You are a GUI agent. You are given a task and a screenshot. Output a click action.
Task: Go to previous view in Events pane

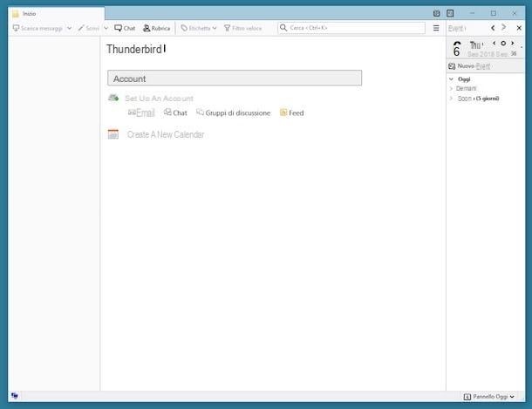493,28
